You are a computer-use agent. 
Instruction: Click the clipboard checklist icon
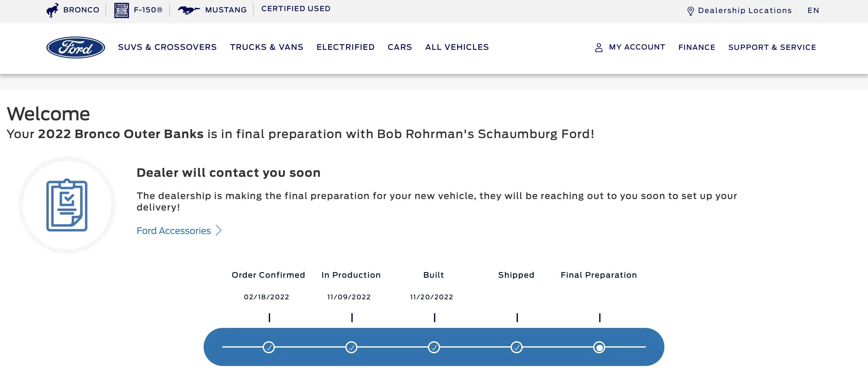67,205
